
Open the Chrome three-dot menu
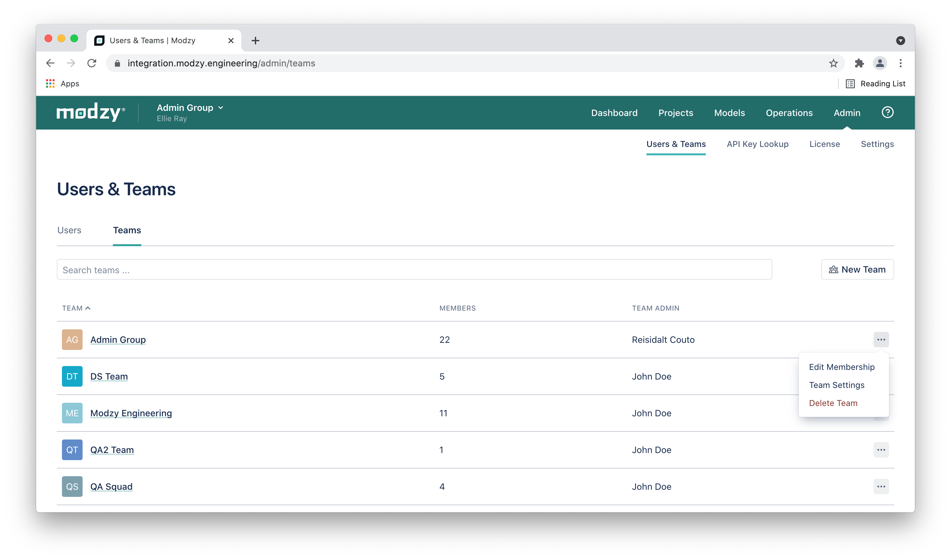click(900, 63)
